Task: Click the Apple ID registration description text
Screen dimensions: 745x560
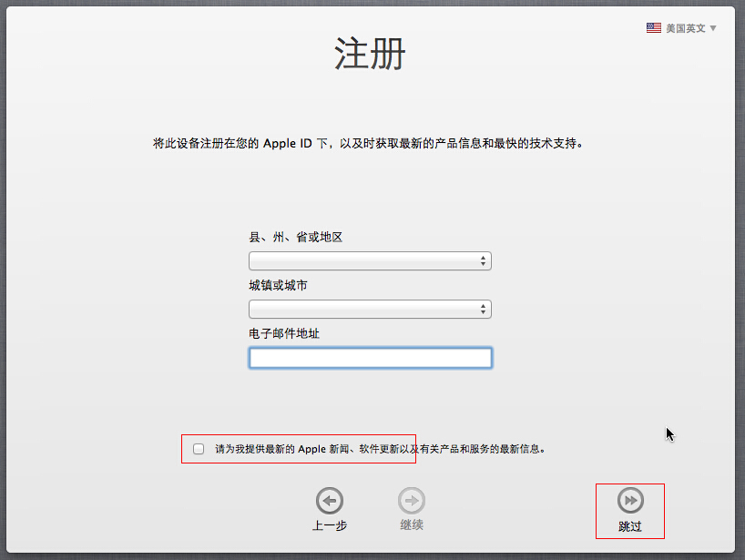Action: click(x=368, y=143)
